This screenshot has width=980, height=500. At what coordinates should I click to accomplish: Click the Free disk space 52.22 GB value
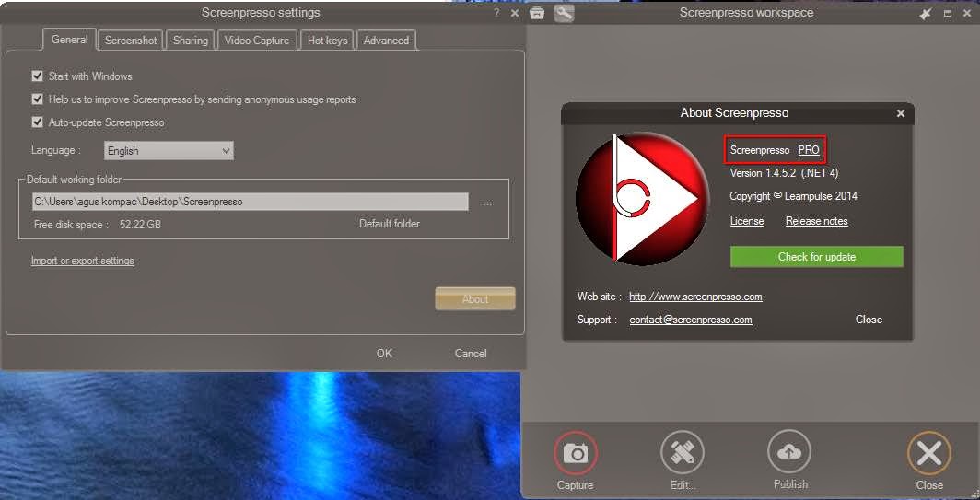pyautogui.click(x=140, y=225)
